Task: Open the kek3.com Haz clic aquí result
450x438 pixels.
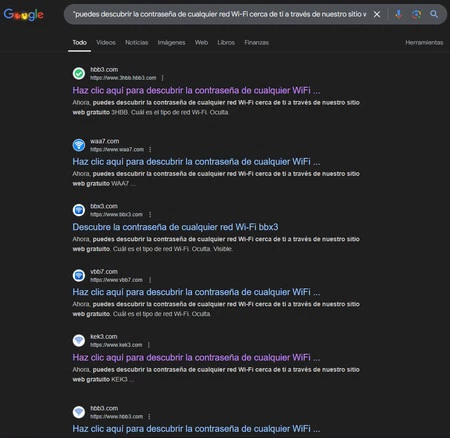Action: pyautogui.click(x=196, y=358)
